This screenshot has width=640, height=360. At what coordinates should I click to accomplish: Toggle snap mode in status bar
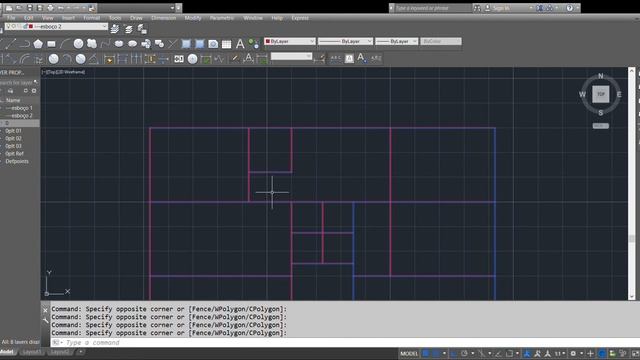coord(436,353)
